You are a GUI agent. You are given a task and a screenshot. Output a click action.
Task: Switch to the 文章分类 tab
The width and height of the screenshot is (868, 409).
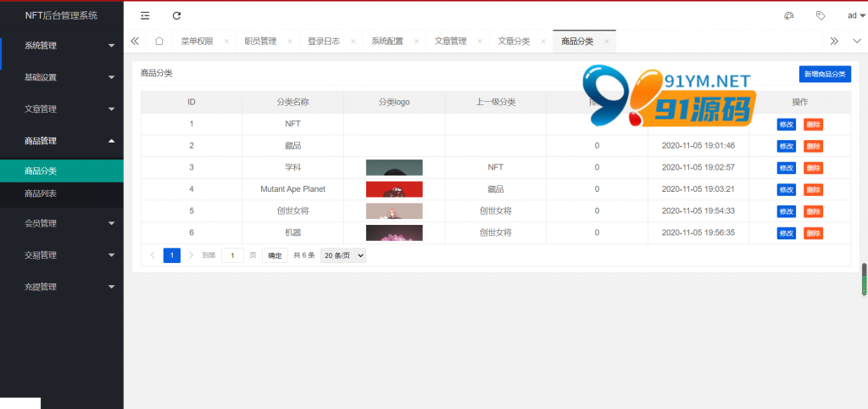[x=514, y=41]
